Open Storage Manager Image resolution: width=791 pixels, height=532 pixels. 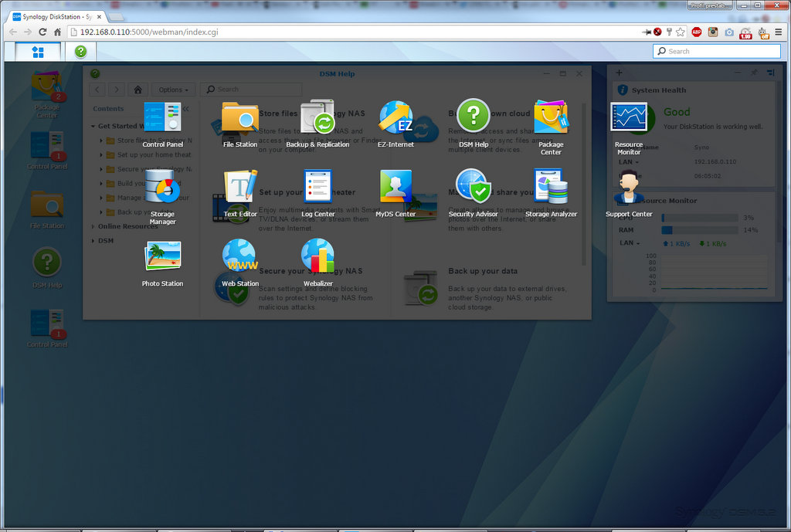[162, 197]
